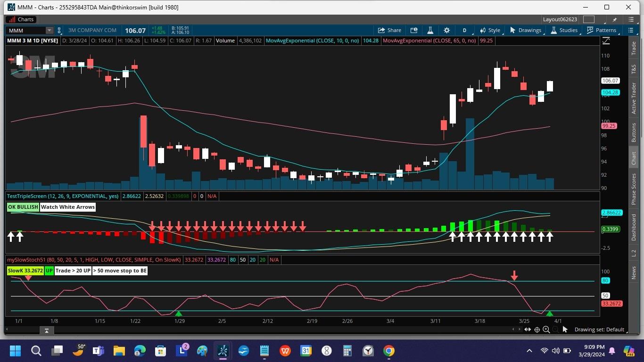Click the pin window icon
Screen dimensions: 644x362
[x=614, y=19]
